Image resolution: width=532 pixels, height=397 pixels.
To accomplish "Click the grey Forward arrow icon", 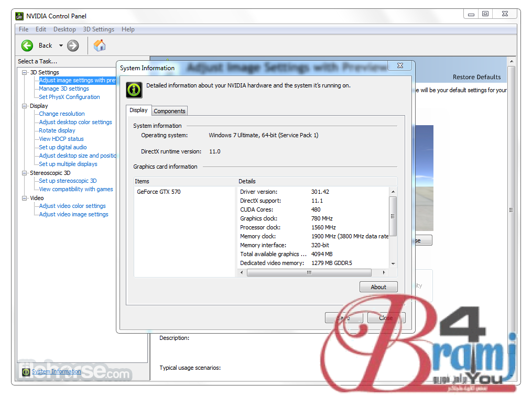I will coord(73,46).
